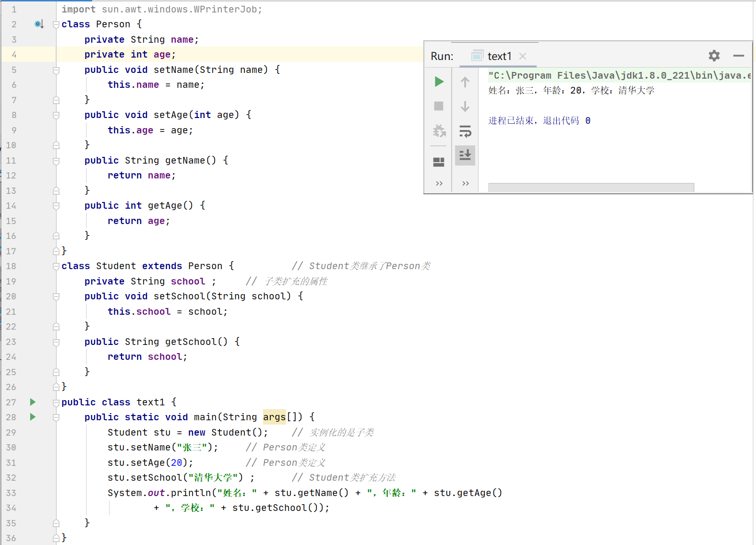
Task: Click the overridden-class gutter icon on line 2
Action: tap(39, 24)
